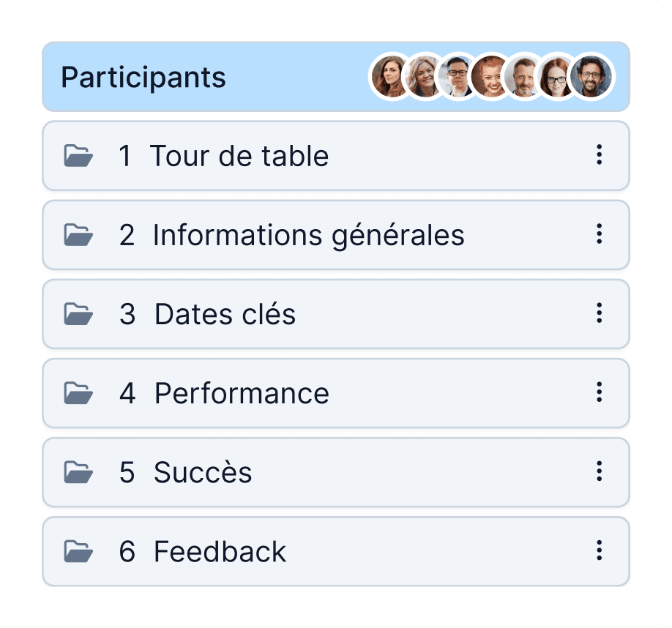Viewport: 672px width, 628px height.
Task: Open the kebab menu on Performance row
Action: [599, 392]
